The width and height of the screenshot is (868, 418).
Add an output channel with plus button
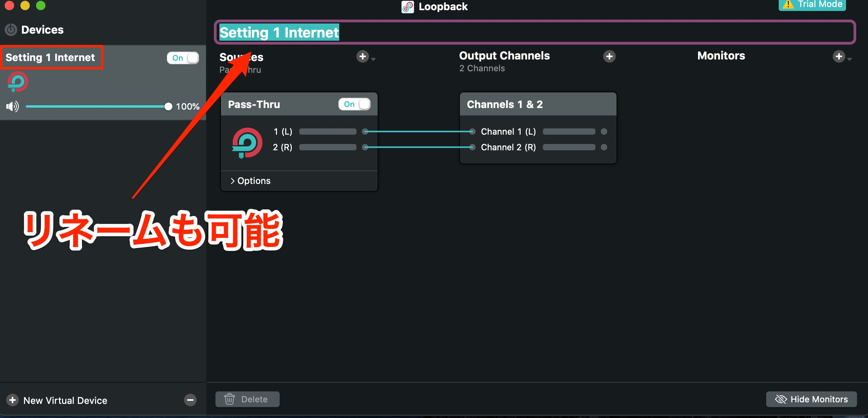tap(609, 57)
